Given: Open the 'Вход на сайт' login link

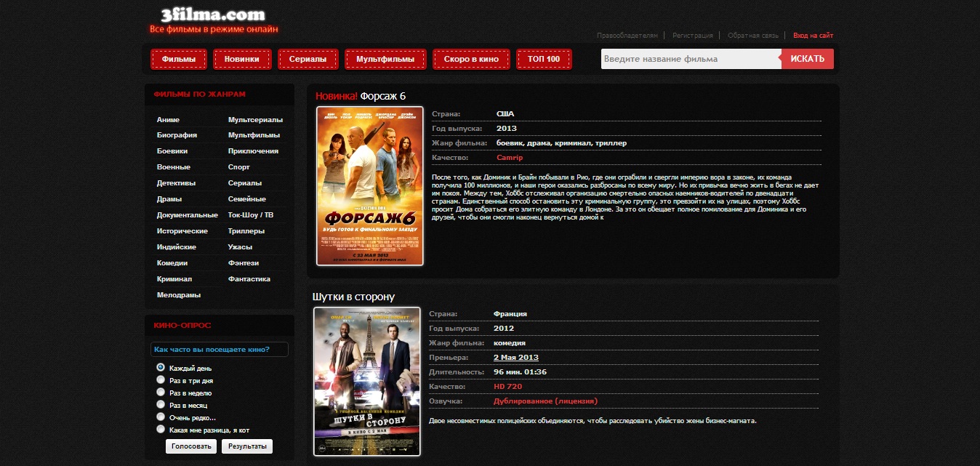Looking at the screenshot, I should (814, 36).
